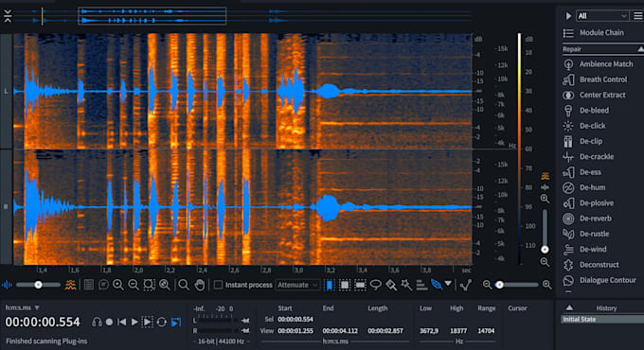The height and width of the screenshot is (350, 644).
Task: Open the Deconstruct module
Action: [x=591, y=265]
